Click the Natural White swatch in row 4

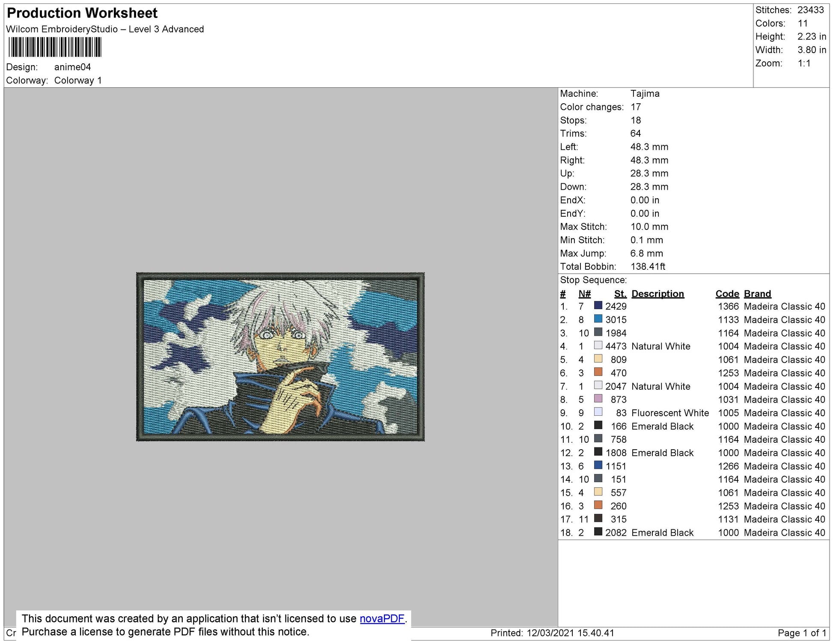tap(598, 346)
